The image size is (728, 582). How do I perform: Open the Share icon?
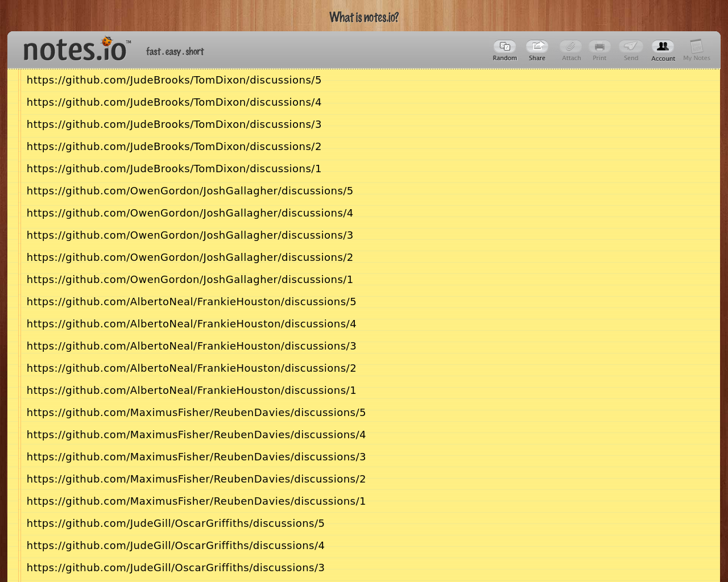pos(537,47)
